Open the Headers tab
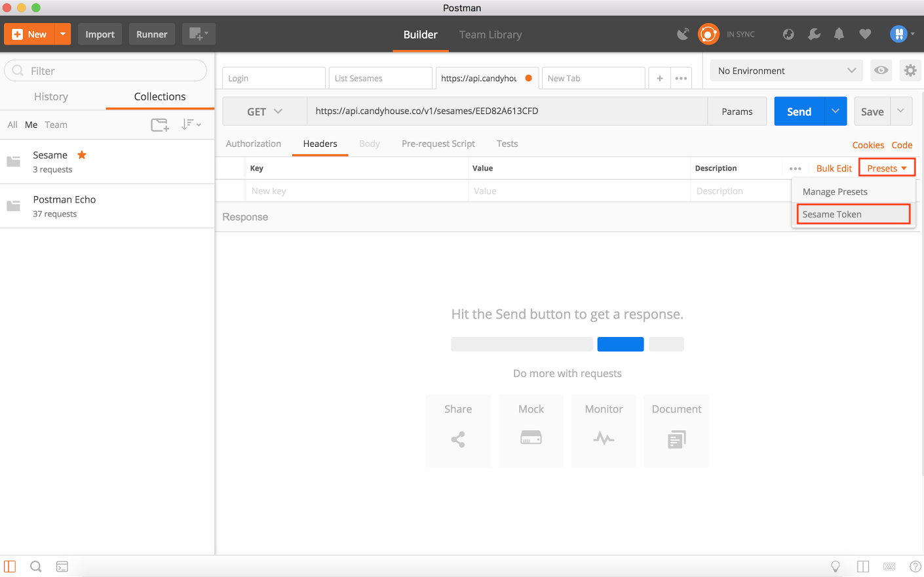The image size is (924, 577). [x=320, y=144]
